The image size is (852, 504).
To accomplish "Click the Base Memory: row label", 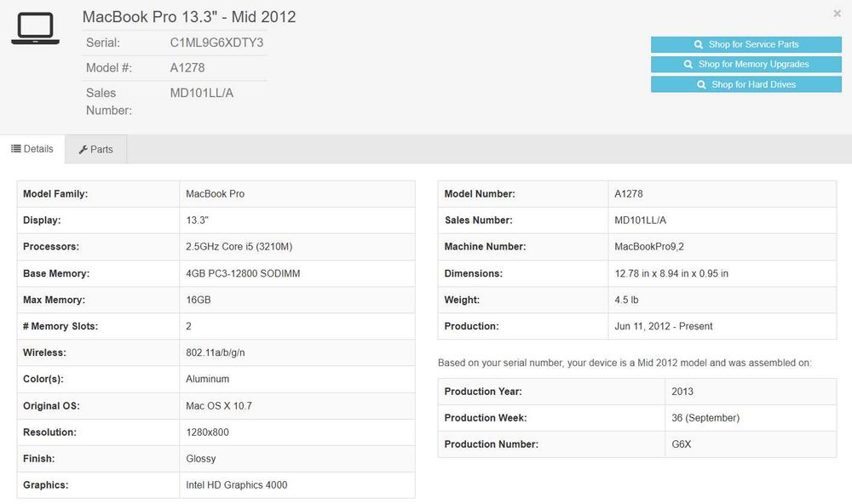I will tap(56, 274).
